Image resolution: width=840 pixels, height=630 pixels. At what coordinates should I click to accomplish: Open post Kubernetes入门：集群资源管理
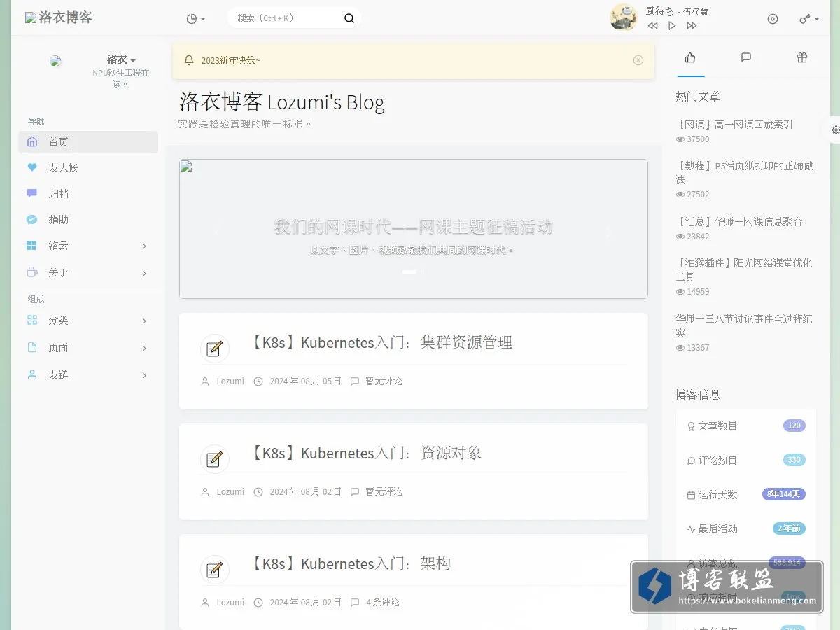381,342
